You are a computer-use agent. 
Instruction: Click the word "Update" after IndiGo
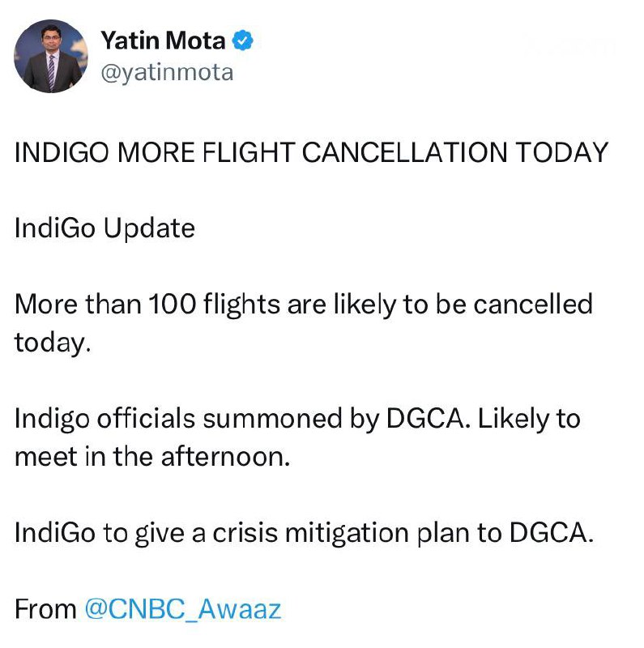(149, 228)
